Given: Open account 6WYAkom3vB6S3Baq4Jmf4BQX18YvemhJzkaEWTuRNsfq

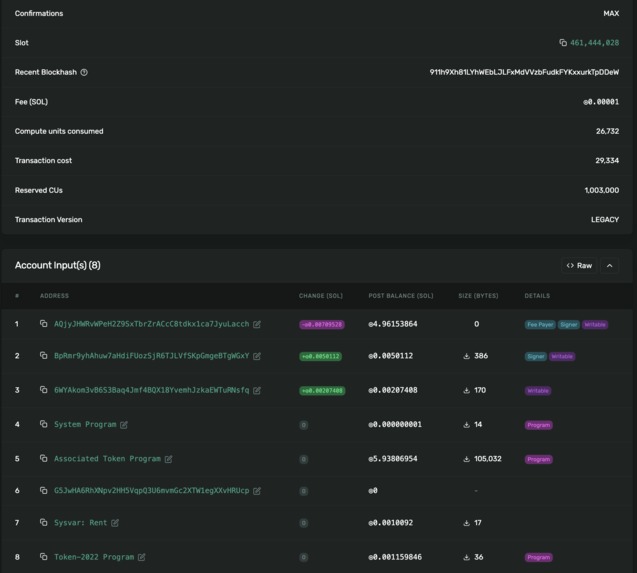Looking at the screenshot, I should [x=152, y=390].
